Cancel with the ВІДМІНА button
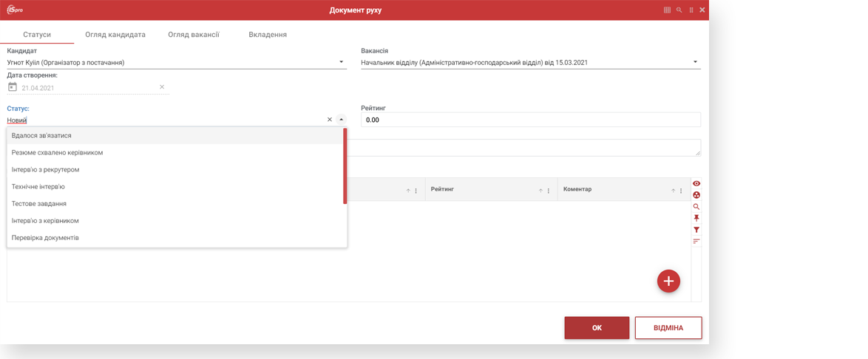Screen dimensions: 868x359 (668, 327)
